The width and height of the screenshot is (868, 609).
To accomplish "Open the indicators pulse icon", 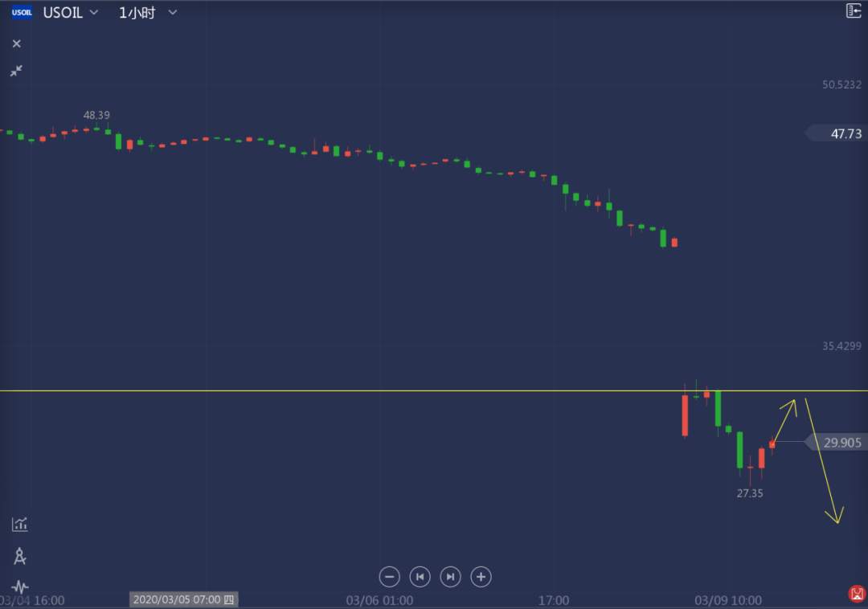I will point(20,587).
